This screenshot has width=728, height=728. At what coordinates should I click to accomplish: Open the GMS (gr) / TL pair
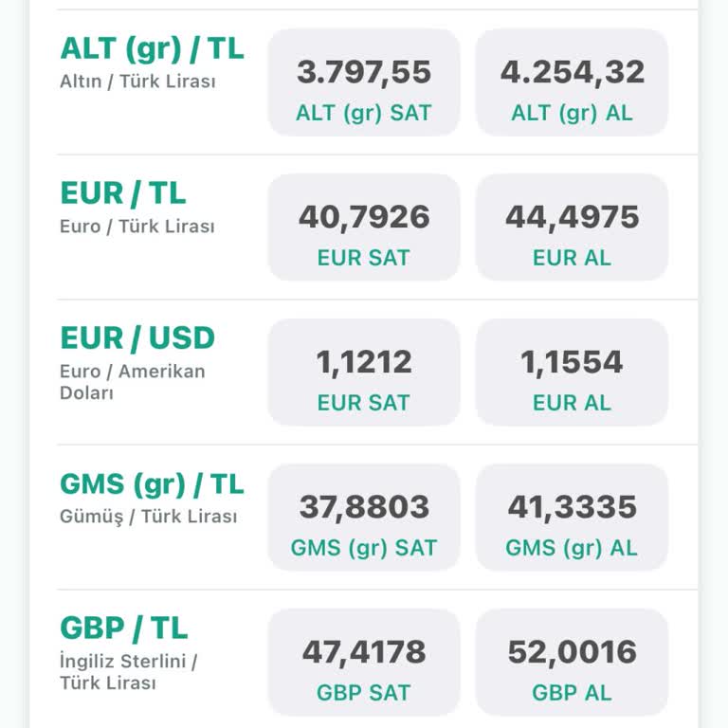[x=152, y=483]
